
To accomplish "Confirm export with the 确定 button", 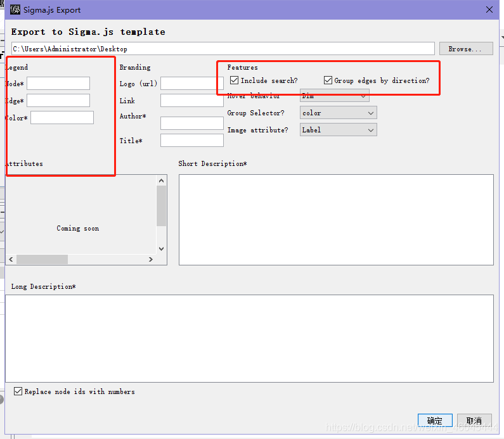I will (x=435, y=421).
